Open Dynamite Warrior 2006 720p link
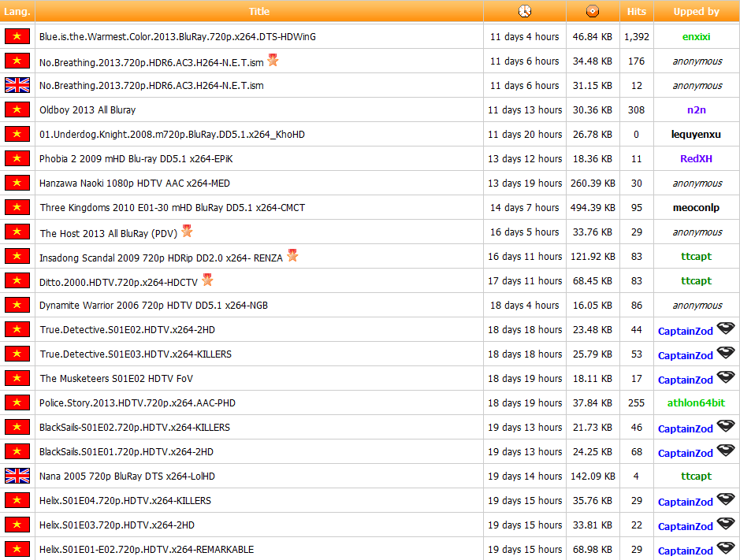This screenshot has height=560, width=740. click(154, 306)
